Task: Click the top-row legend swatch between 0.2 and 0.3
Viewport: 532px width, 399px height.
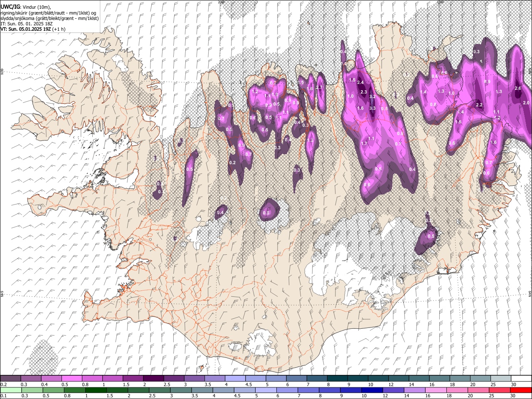Action: (x=10, y=379)
